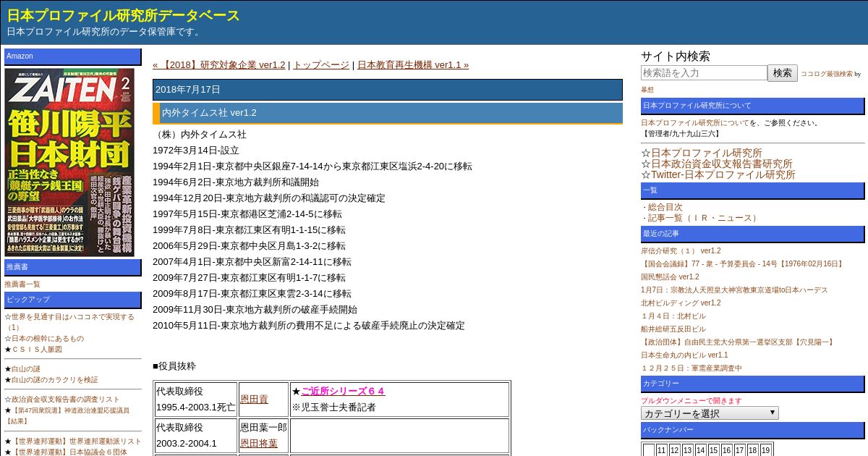Open the 恩田将葉 name link
Screen dimensions: 868x456
(259, 443)
